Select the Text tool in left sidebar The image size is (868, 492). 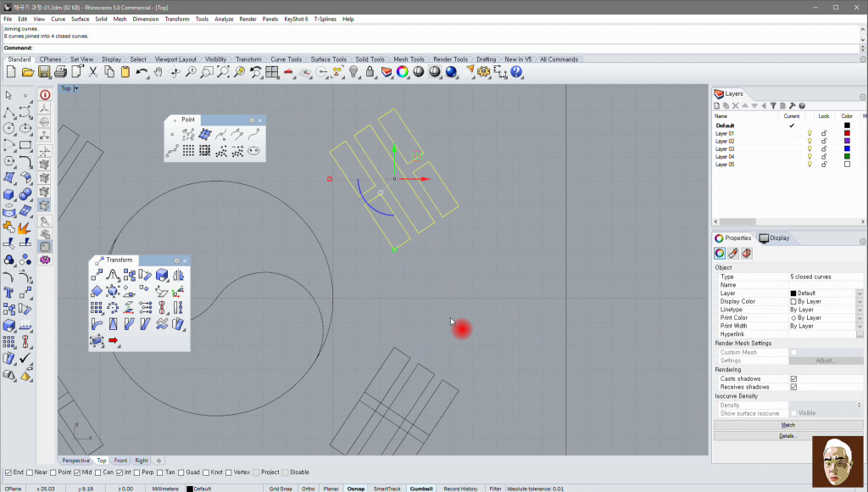(8, 293)
